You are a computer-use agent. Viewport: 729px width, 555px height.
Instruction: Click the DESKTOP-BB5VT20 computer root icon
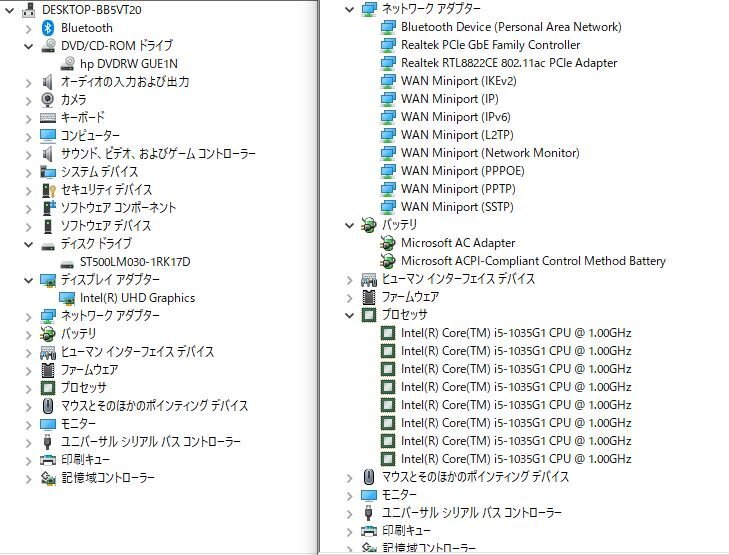29,10
